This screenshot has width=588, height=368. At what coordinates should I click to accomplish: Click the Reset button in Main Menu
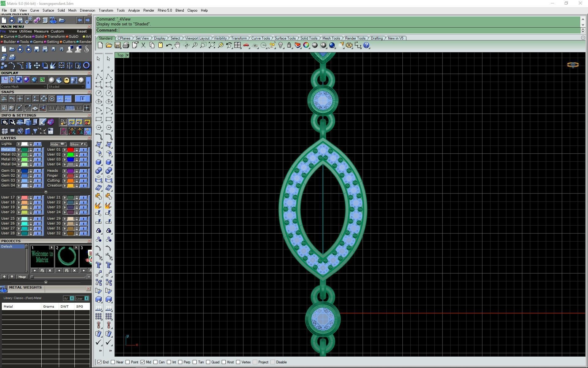tap(82, 31)
